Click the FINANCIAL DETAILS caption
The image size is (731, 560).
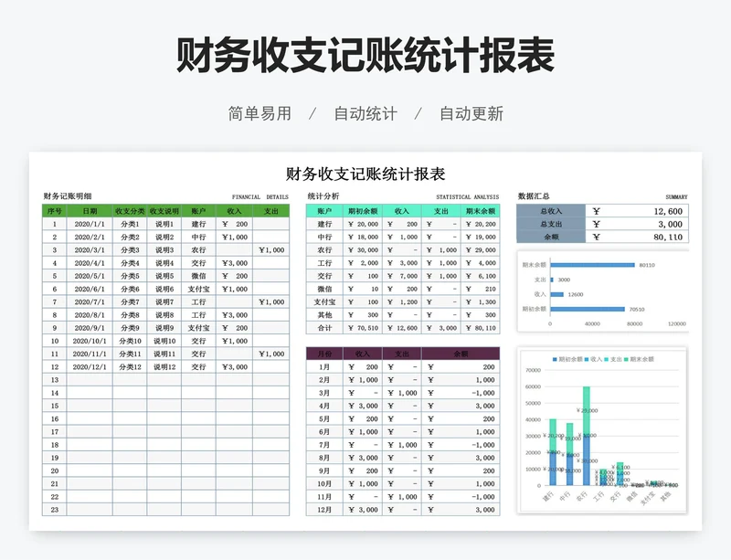click(260, 197)
